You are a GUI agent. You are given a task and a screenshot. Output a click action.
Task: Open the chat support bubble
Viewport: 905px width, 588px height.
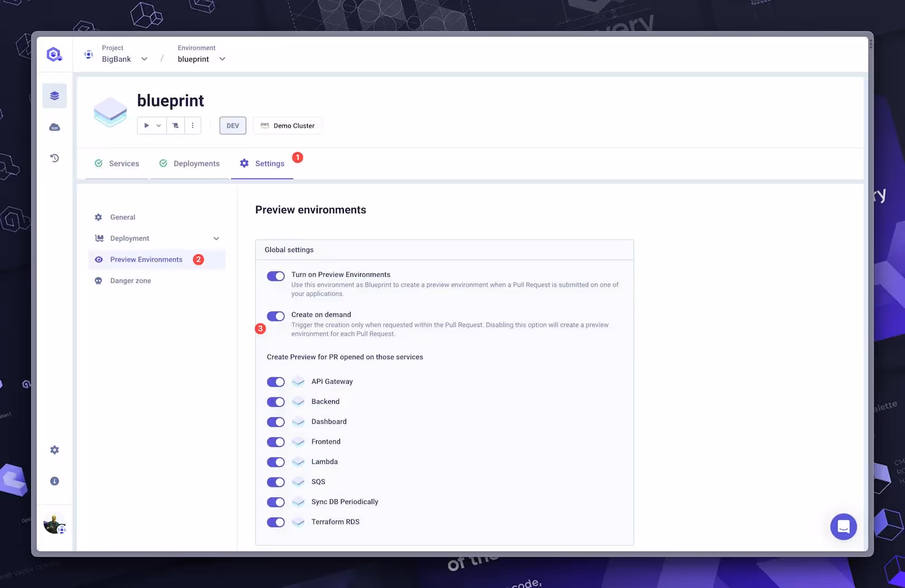[843, 526]
